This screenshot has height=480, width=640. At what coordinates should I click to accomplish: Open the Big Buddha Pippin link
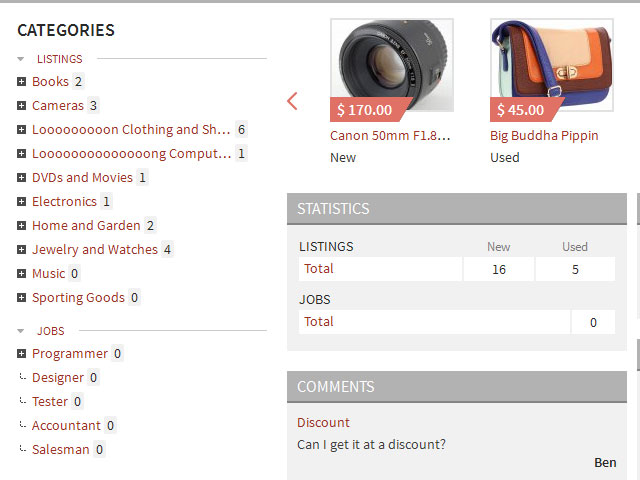coord(544,136)
